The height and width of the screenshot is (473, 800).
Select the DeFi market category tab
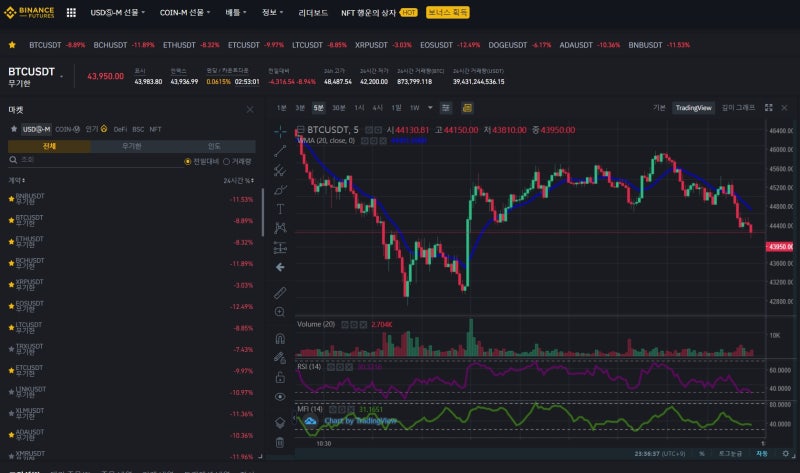click(x=120, y=130)
